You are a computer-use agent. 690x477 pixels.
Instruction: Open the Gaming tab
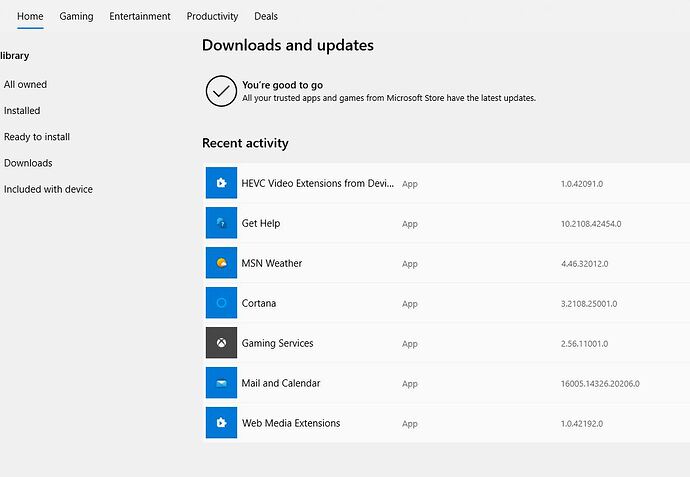[76, 16]
